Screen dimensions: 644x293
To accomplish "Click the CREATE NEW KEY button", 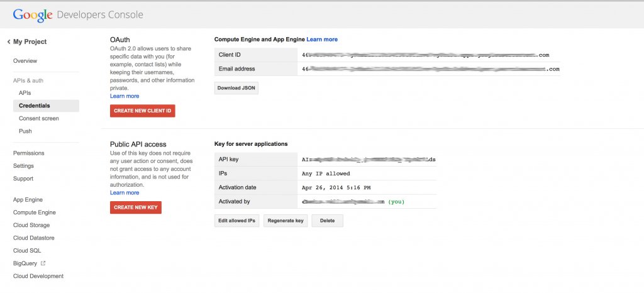I will pyautogui.click(x=135, y=207).
